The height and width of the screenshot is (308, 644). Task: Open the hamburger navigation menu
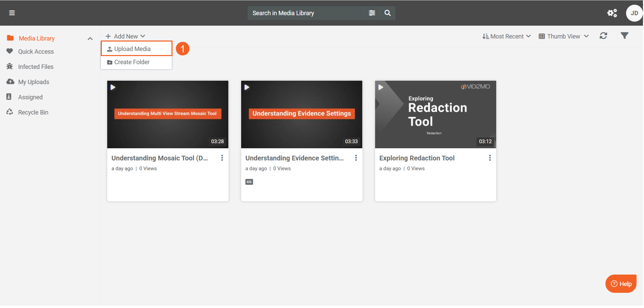pyautogui.click(x=12, y=13)
